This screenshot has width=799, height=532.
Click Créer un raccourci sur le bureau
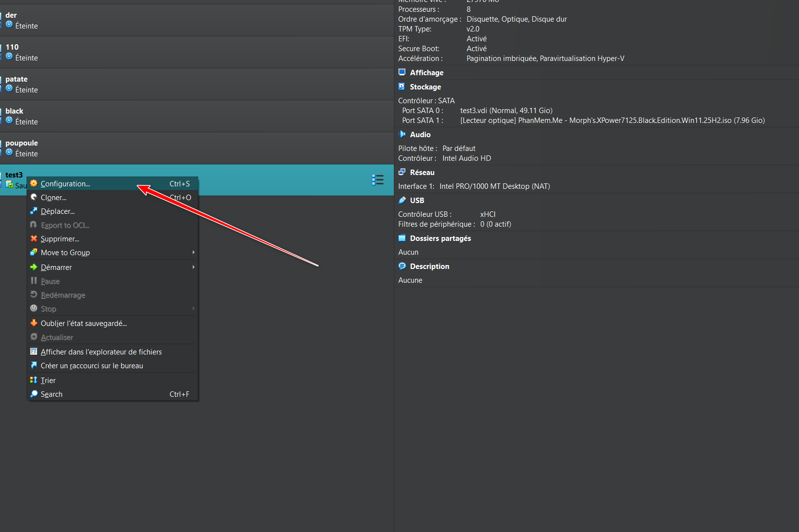tap(91, 366)
